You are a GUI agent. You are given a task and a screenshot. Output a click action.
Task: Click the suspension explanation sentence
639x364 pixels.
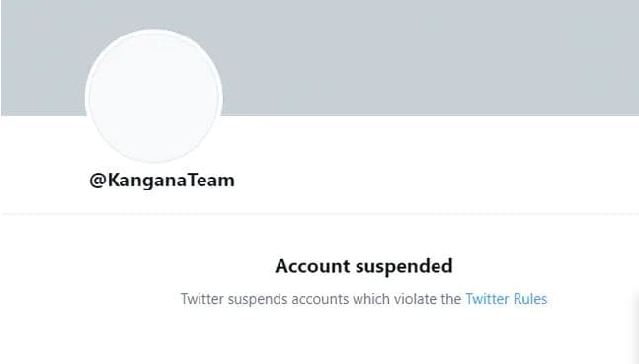(x=363, y=299)
